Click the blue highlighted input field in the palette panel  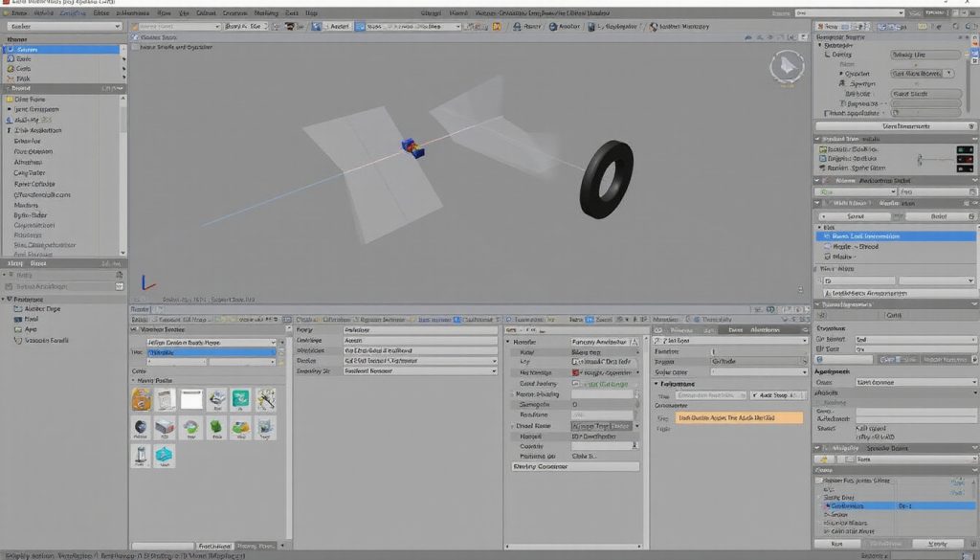212,352
